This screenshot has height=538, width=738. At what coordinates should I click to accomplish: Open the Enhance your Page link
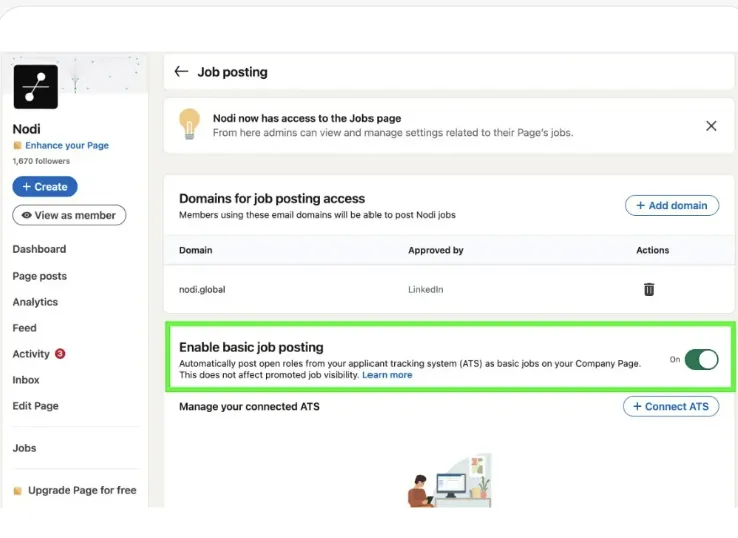point(67,145)
